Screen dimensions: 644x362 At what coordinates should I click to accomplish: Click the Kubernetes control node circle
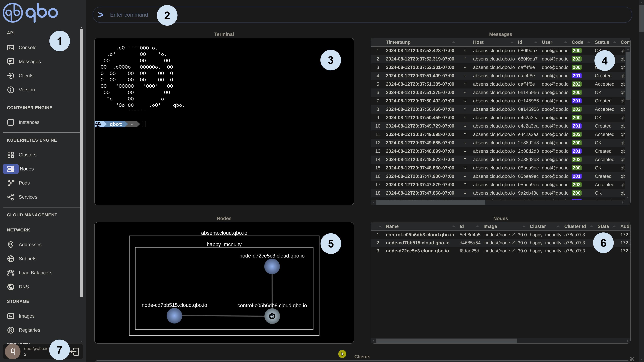(x=272, y=316)
